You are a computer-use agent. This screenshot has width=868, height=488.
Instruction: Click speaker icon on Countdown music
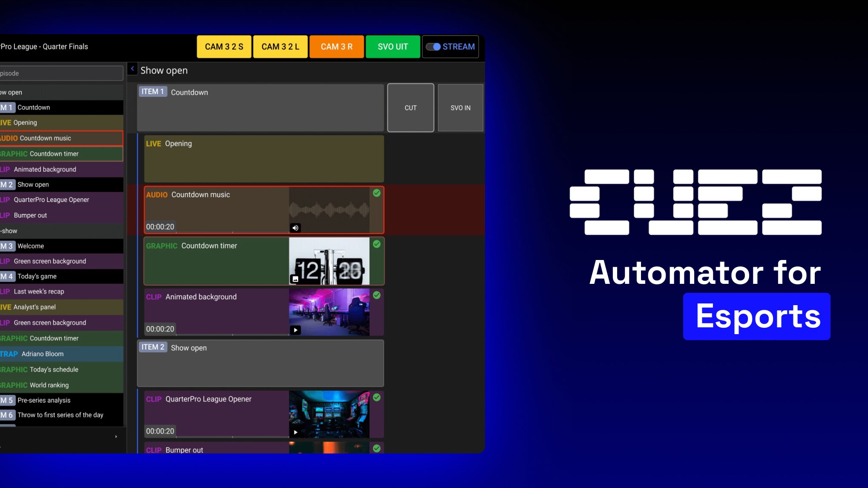pyautogui.click(x=295, y=228)
